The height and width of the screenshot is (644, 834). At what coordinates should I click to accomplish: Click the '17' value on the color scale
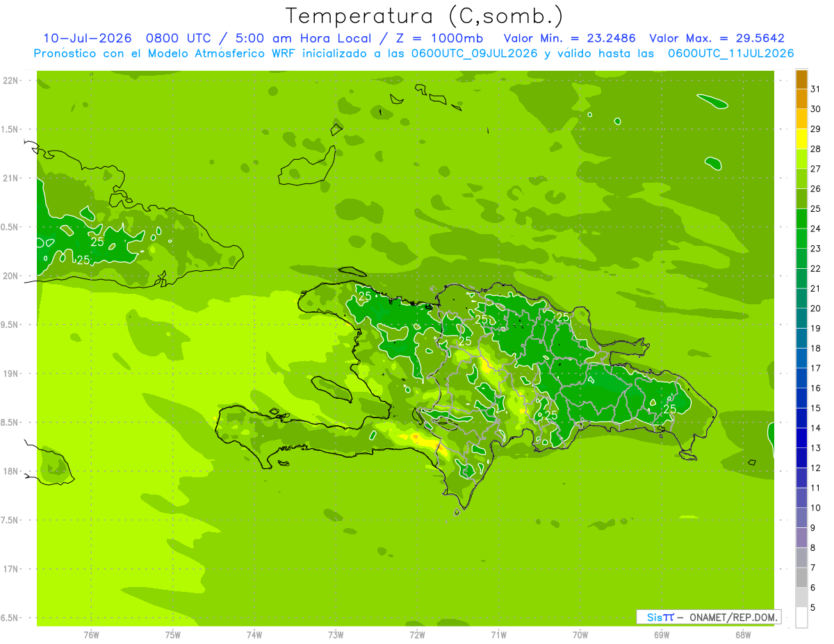point(817,368)
